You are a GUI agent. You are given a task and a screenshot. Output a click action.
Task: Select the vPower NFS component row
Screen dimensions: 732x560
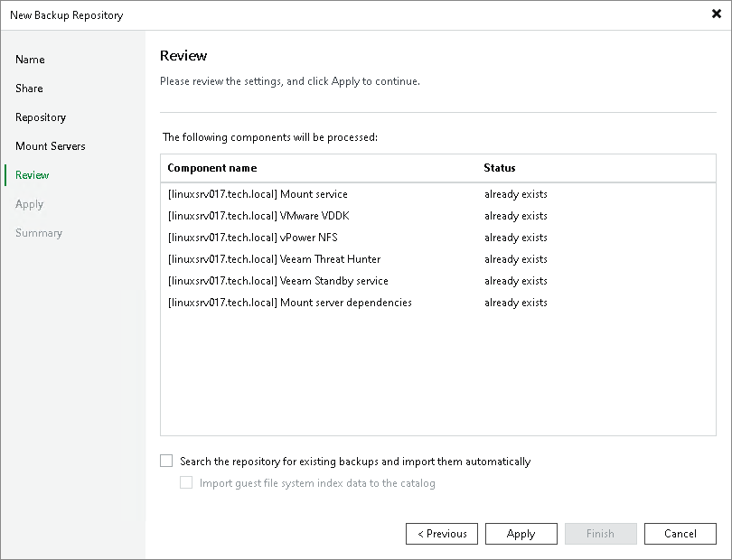click(438, 238)
